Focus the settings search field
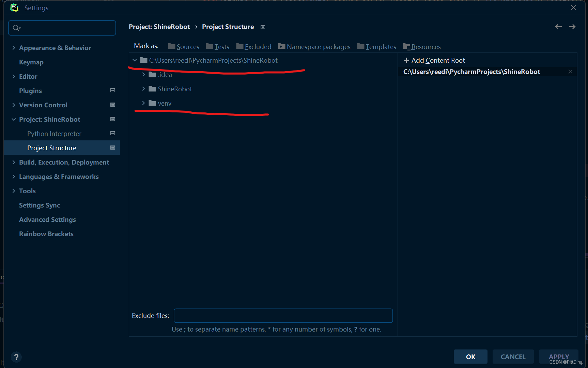The image size is (588, 368). pos(62,28)
